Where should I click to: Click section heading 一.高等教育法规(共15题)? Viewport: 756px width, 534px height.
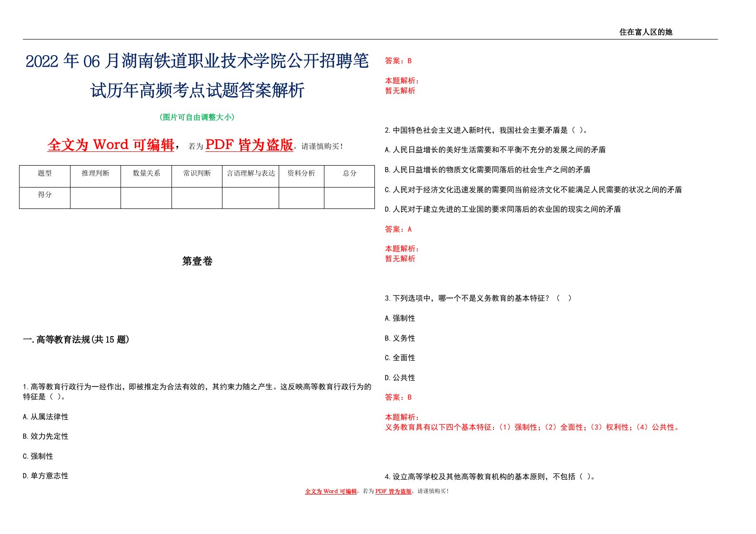(76, 339)
